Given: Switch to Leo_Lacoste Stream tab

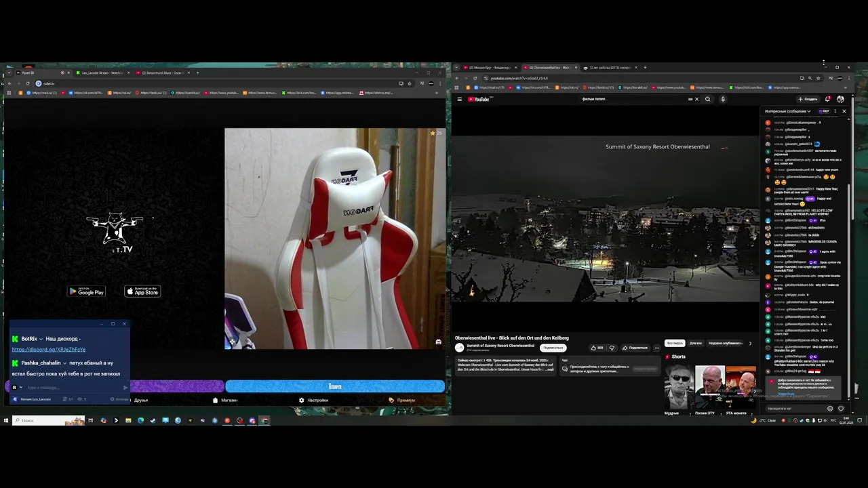Looking at the screenshot, I should coord(102,73).
